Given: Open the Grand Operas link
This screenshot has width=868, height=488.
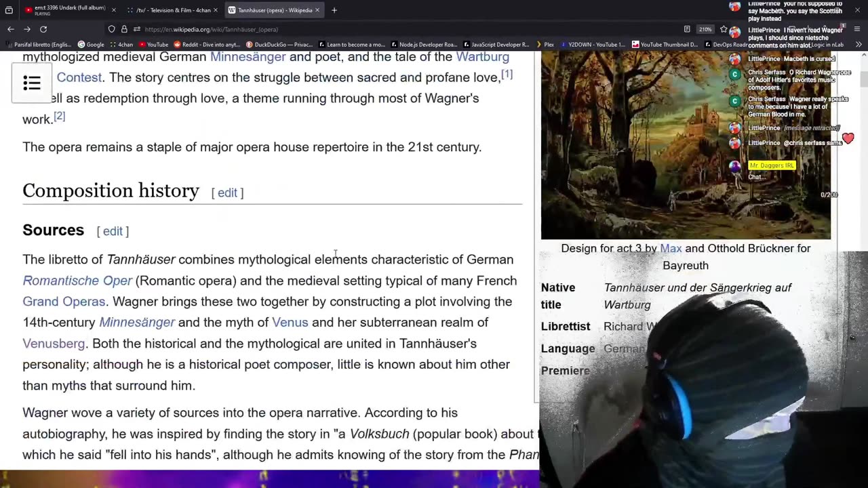Looking at the screenshot, I should click(64, 302).
